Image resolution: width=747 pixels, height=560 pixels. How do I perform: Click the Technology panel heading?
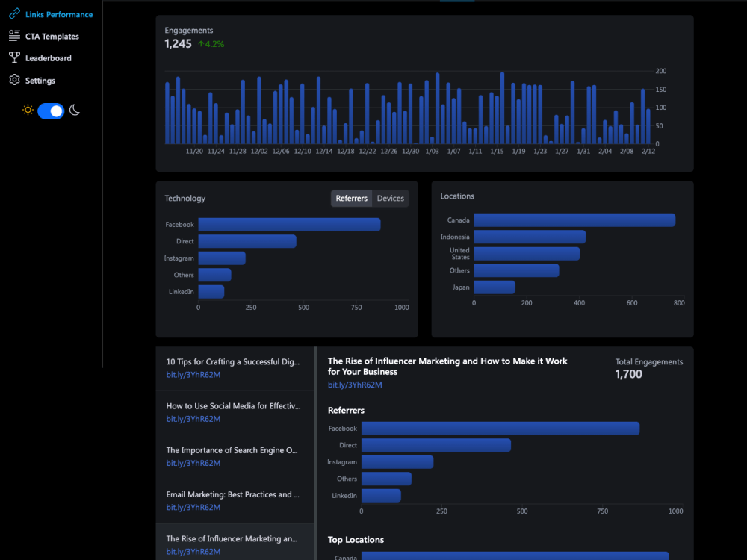click(185, 198)
